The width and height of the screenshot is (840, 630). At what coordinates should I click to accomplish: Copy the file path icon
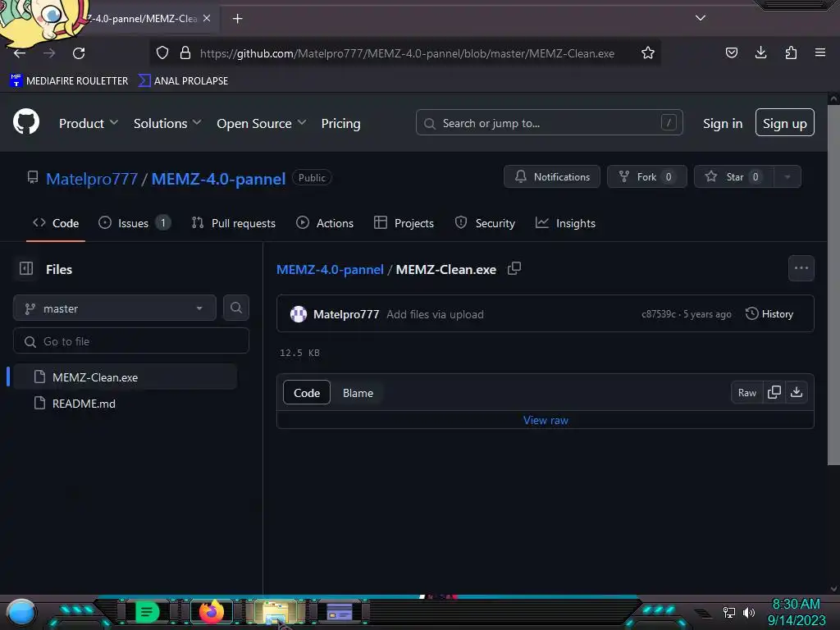(x=514, y=268)
